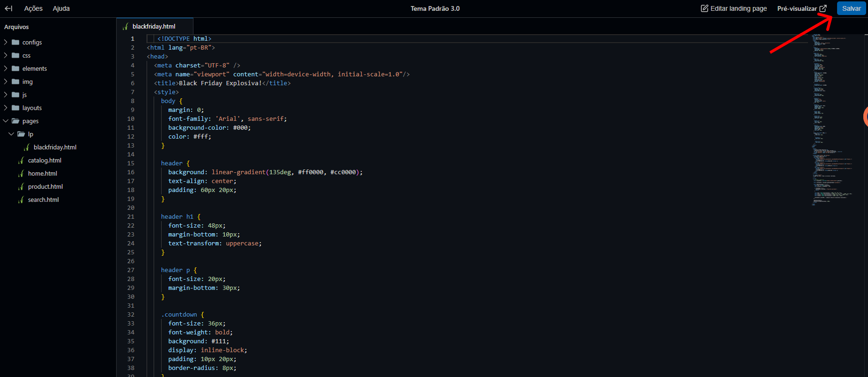The width and height of the screenshot is (868, 377).
Task: Open the Ações menu
Action: pyautogui.click(x=33, y=8)
